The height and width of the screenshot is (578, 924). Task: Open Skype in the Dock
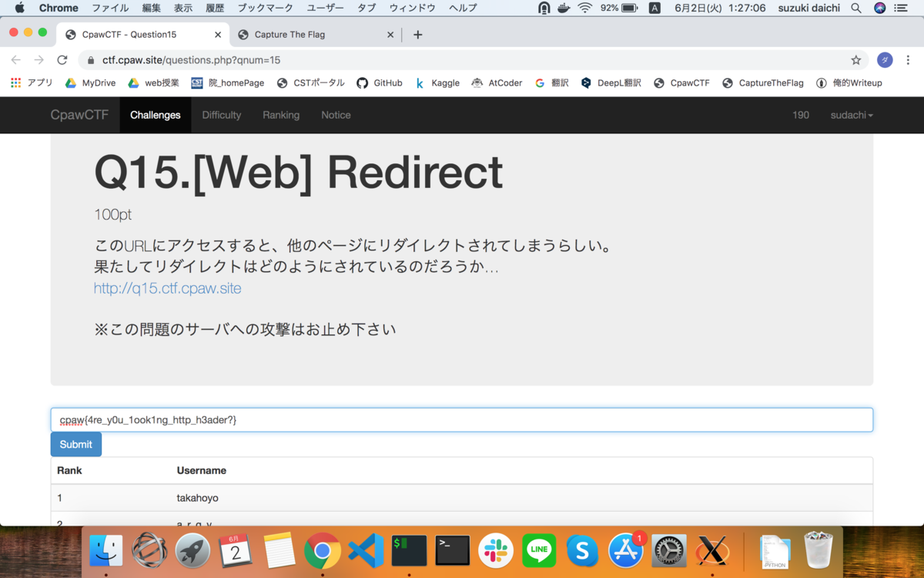pyautogui.click(x=583, y=550)
